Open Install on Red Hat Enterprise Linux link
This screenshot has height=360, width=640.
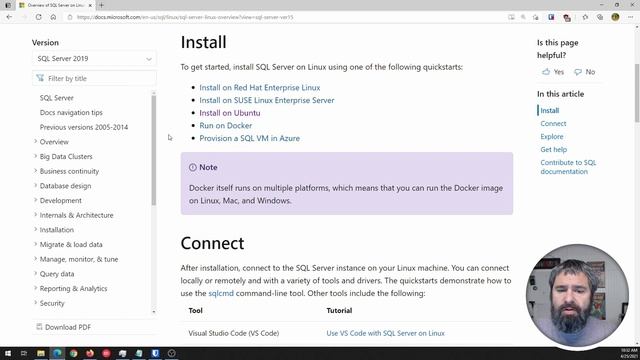click(x=260, y=88)
